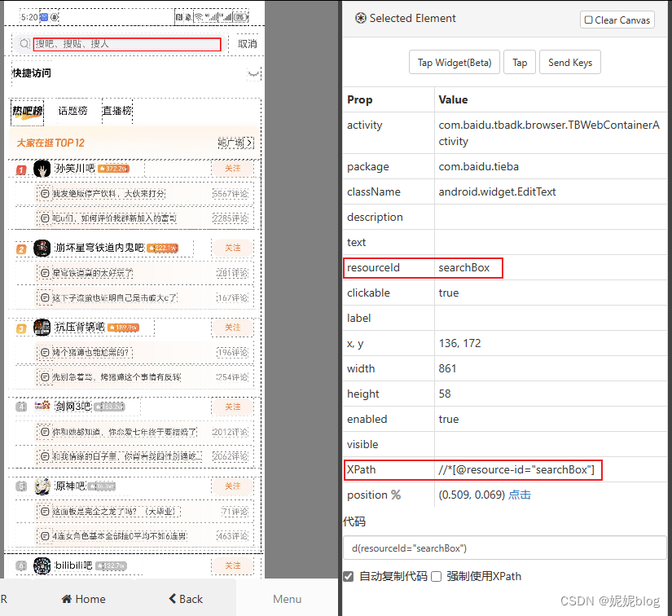Open post 我发绝版停产饮料，大伙来打分

tap(108, 194)
